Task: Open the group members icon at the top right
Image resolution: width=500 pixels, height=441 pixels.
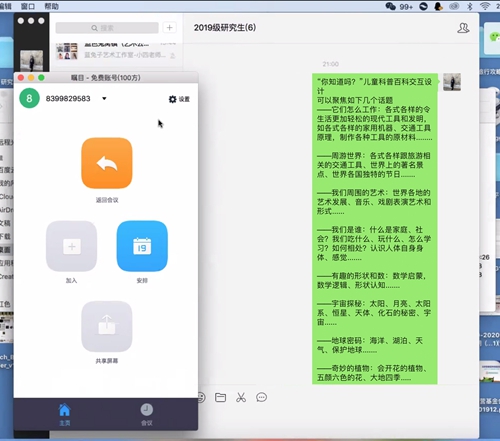Action: point(463,28)
